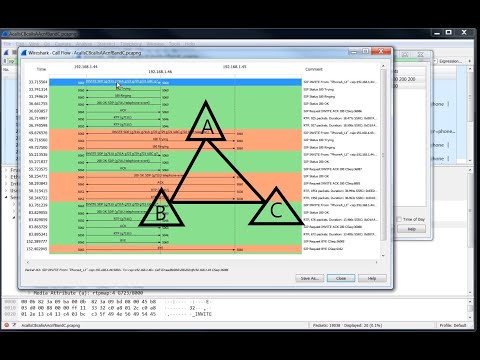Open the File menu
480x360 pixels.
click(7, 44)
